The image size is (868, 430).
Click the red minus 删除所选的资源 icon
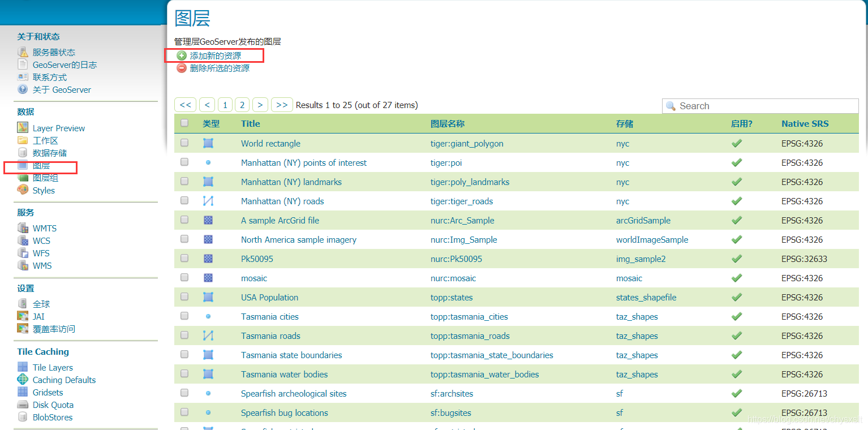click(182, 68)
